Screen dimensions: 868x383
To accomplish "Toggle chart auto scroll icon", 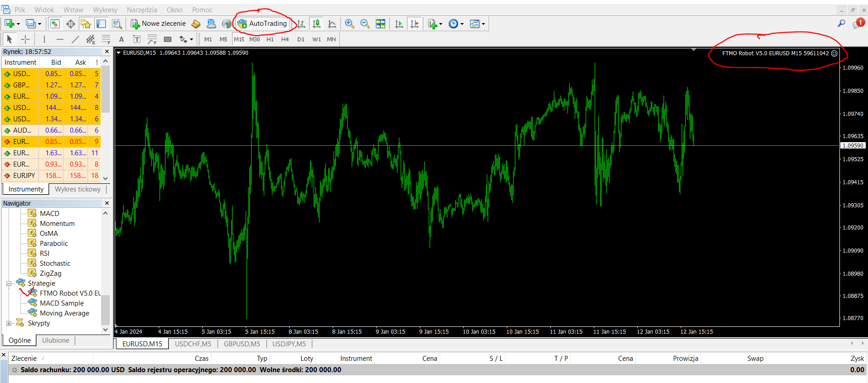I will tap(399, 24).
